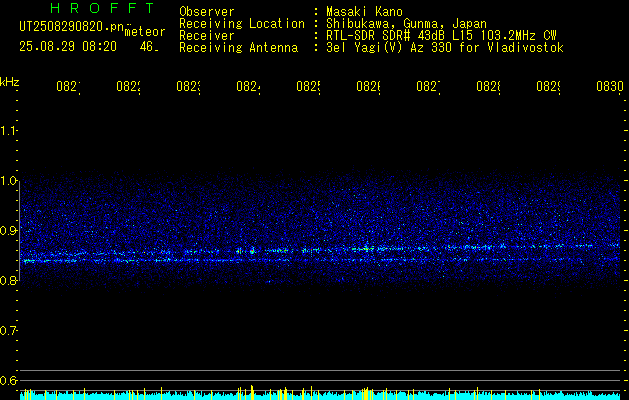The height and width of the screenshot is (400, 629).
Task: Click the 0.9 frequency axis label
Action: point(8,230)
